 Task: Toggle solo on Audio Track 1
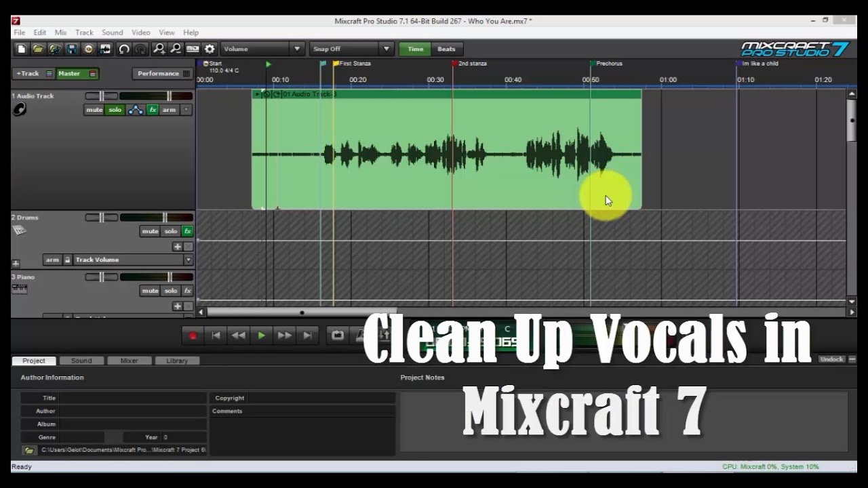click(115, 110)
